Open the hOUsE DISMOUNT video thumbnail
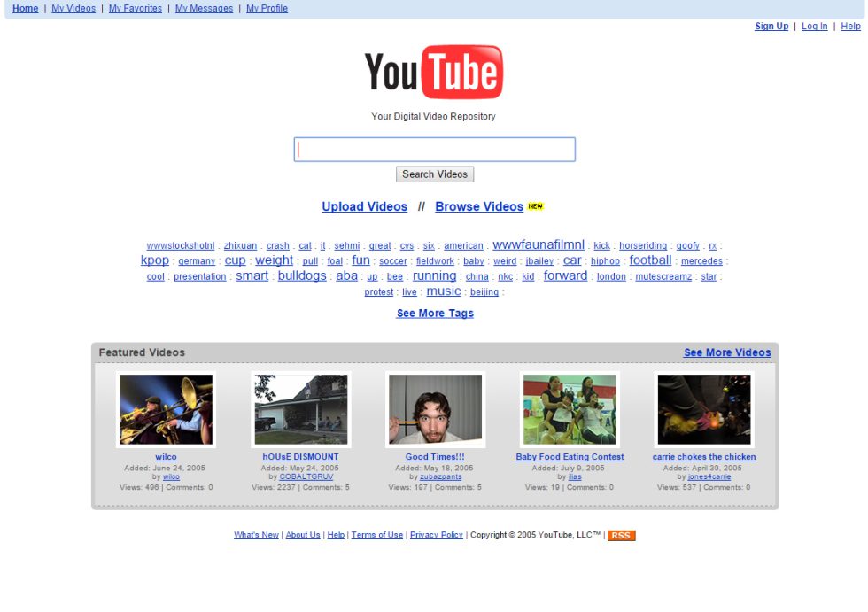Image resolution: width=868 pixels, height=612 pixels. click(x=300, y=409)
